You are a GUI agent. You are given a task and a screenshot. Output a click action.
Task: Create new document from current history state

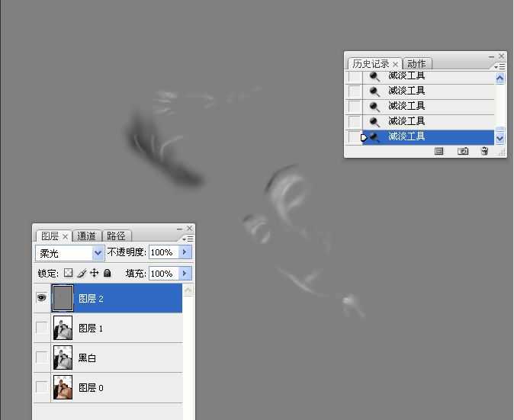tap(439, 152)
